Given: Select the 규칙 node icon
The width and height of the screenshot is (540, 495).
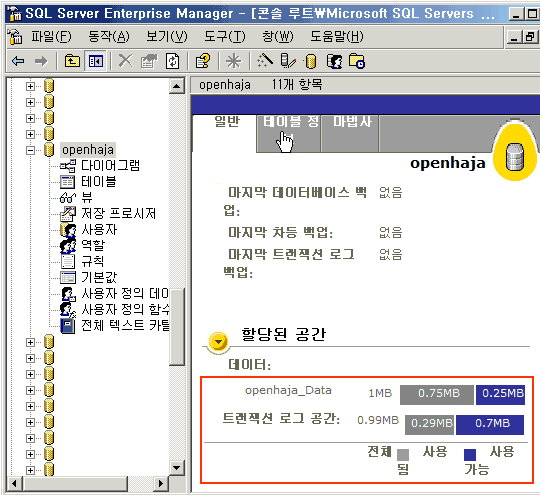Looking at the screenshot, I should pos(68,261).
